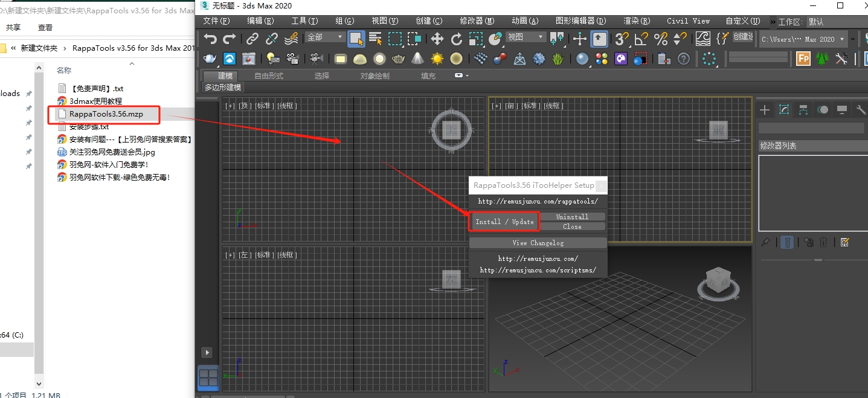Open the Material Editor sphere icon
This screenshot has height=398, width=868.
[582, 59]
